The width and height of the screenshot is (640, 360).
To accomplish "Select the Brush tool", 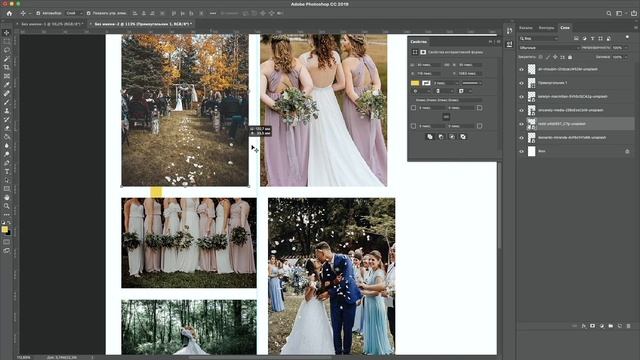I will click(7, 102).
